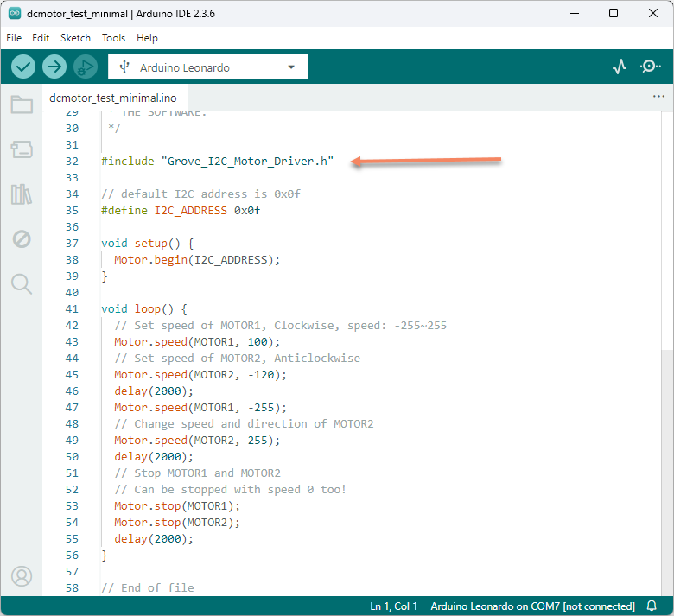Select the dcmotor_test_minimal.ino tab
The width and height of the screenshot is (674, 616).
click(112, 98)
